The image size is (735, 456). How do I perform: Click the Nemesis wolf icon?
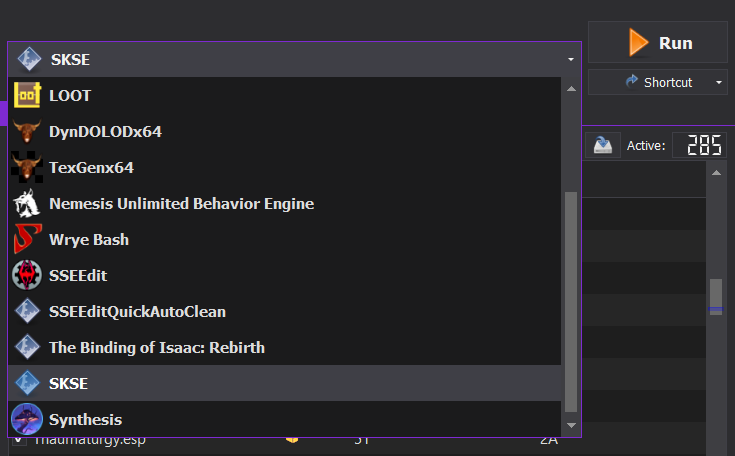(x=27, y=203)
